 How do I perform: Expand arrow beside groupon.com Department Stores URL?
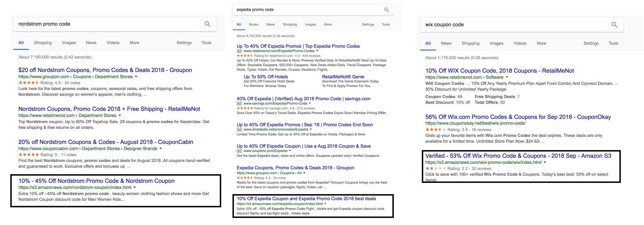pos(136,76)
